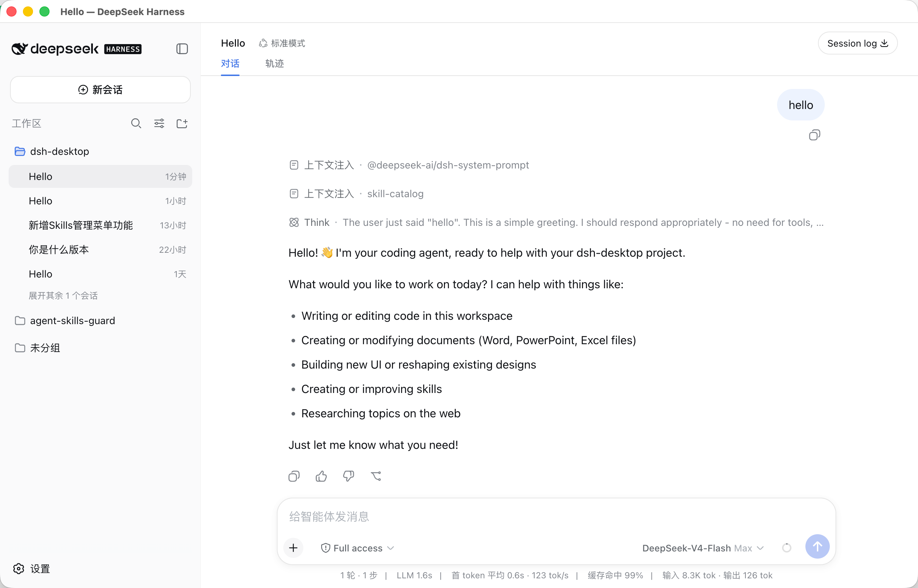
Task: Click the agent-skills-guard folder icon
Action: [20, 320]
